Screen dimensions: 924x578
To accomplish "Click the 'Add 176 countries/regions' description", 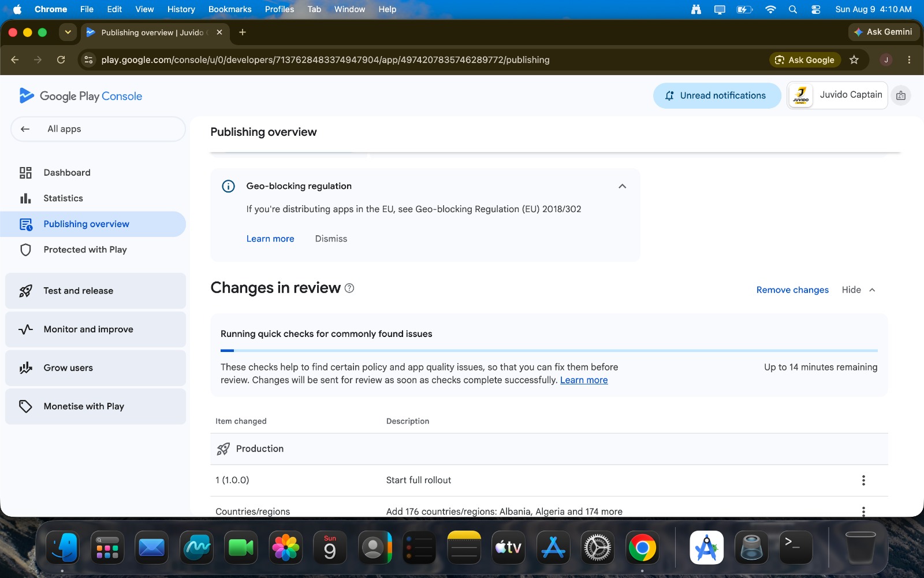I will point(504,512).
